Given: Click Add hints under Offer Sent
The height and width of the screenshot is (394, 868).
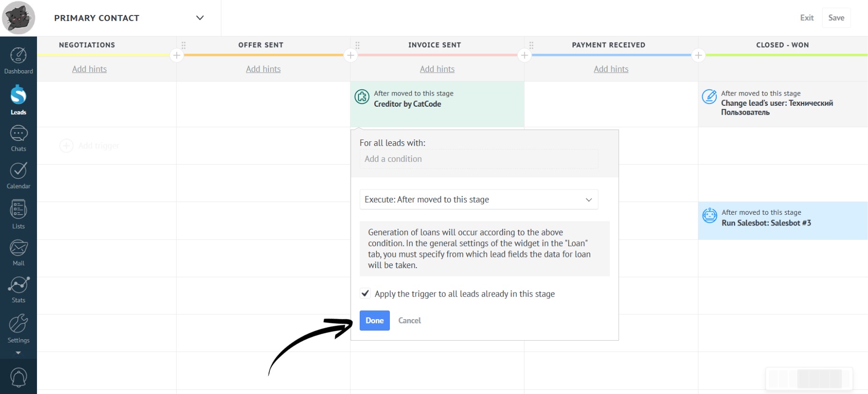Looking at the screenshot, I should (263, 69).
